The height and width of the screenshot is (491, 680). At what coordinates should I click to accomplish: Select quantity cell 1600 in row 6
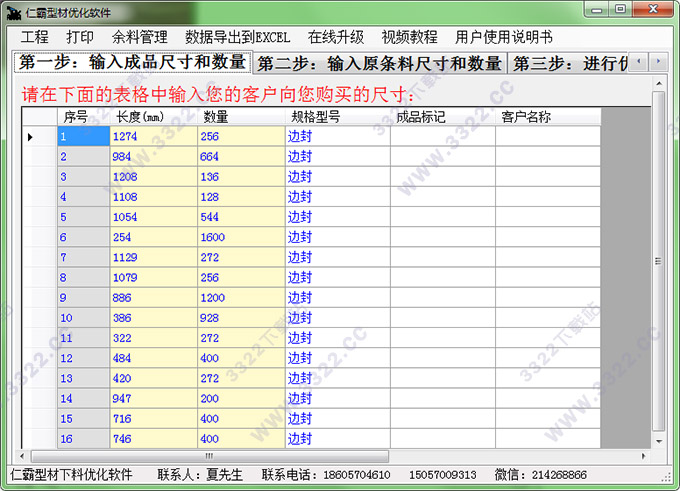[x=241, y=237]
